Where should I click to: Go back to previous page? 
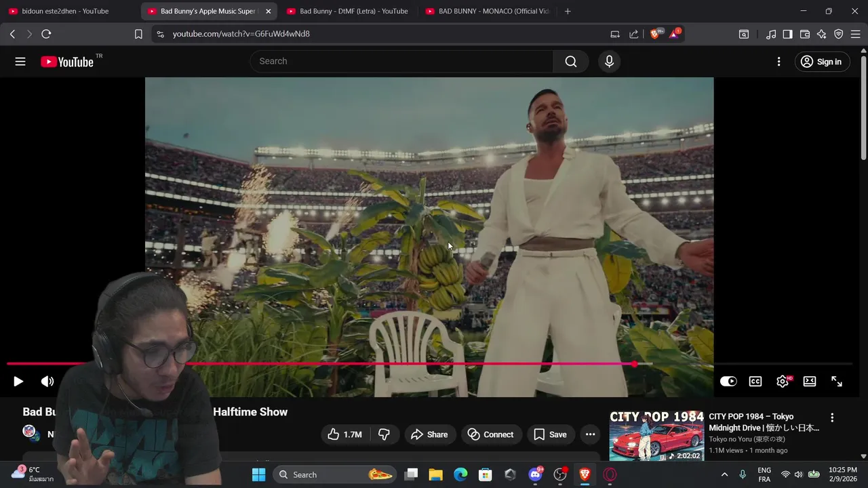[12, 34]
